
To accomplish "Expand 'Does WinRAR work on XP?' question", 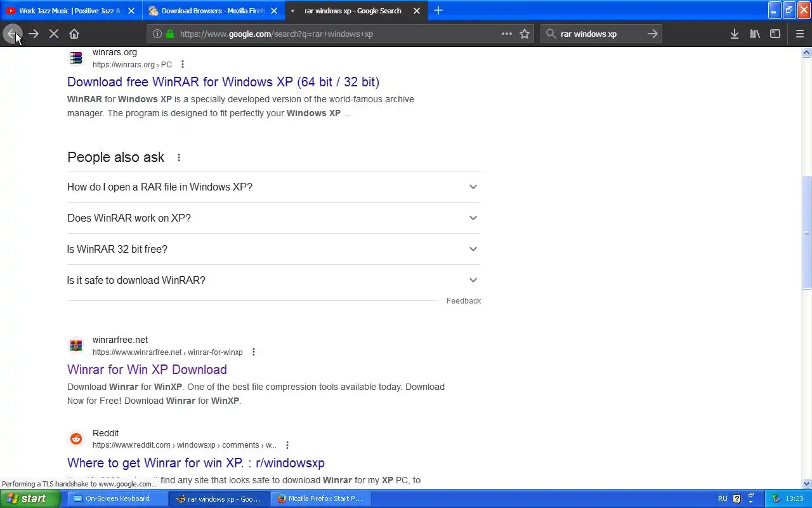I will click(x=274, y=218).
